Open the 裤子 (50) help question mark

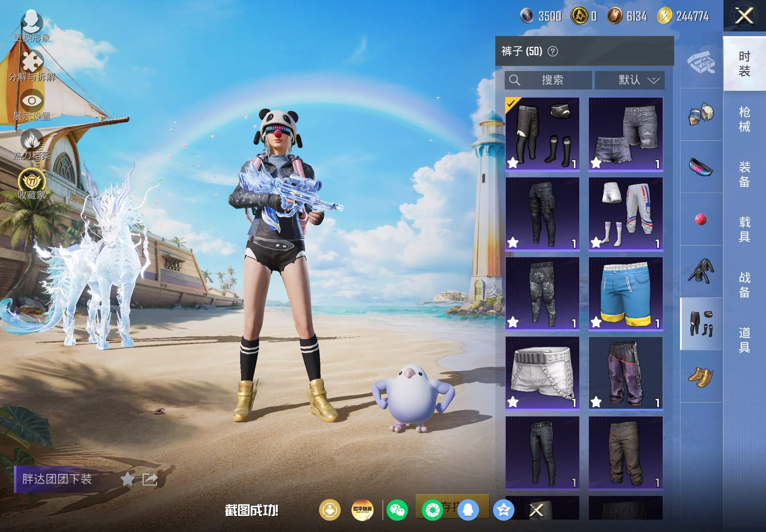(x=552, y=51)
